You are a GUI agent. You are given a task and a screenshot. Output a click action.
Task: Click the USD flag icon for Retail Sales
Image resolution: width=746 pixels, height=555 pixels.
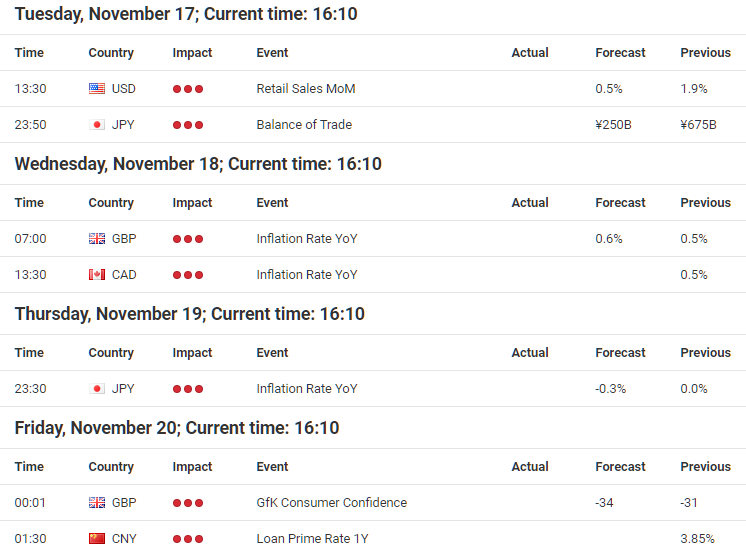click(x=97, y=88)
